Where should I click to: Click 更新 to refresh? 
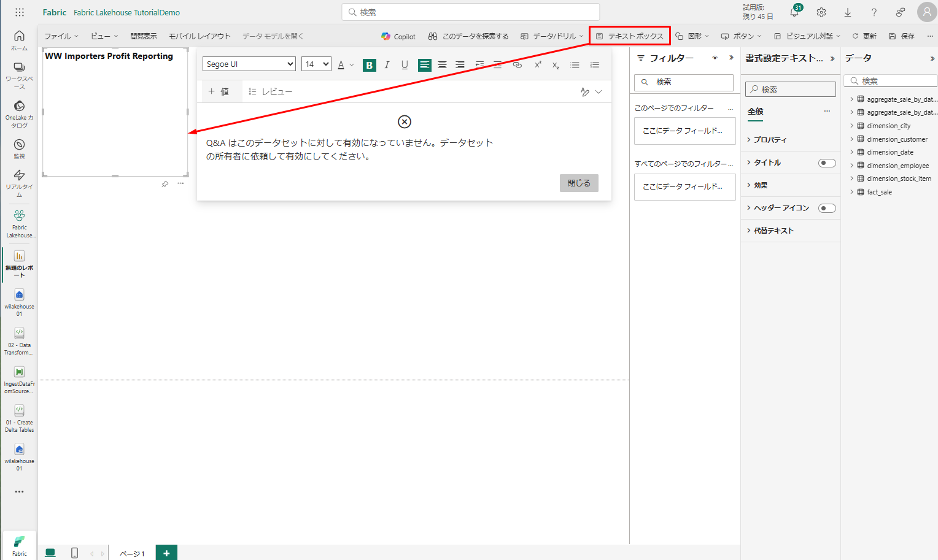pos(864,36)
